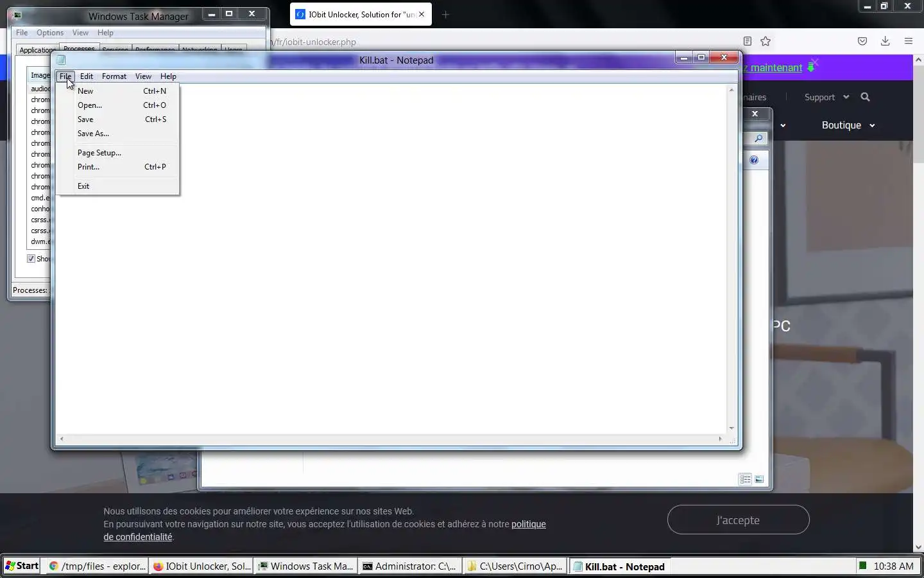Toggle reader view icon in address bar
The width and height of the screenshot is (924, 578).
point(747,41)
